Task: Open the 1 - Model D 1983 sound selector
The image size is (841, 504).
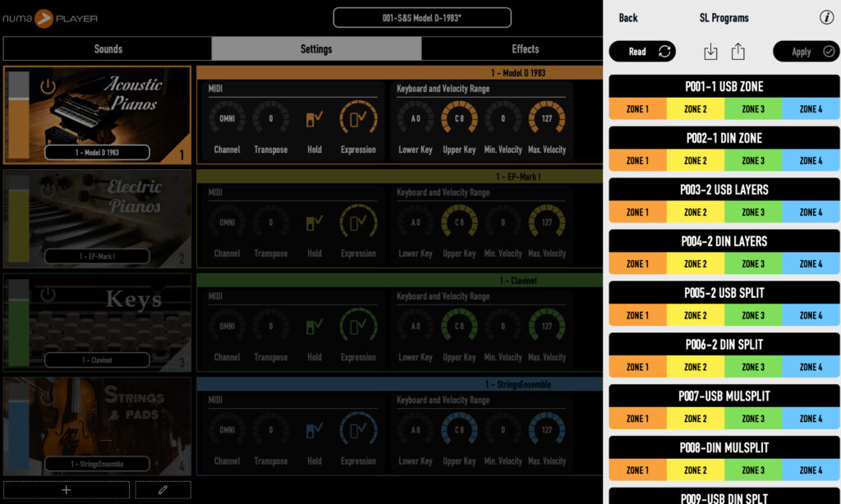Action: (97, 153)
